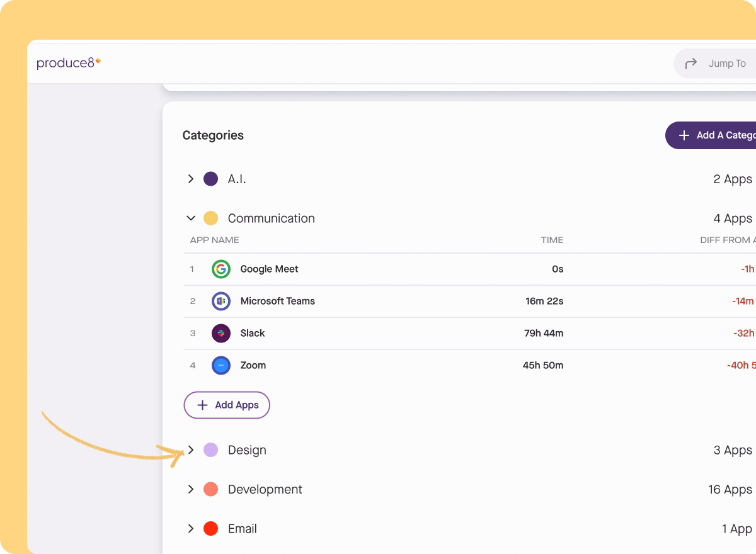Click the 2 Apps count for A.I.
This screenshot has width=756, height=554.
(733, 179)
